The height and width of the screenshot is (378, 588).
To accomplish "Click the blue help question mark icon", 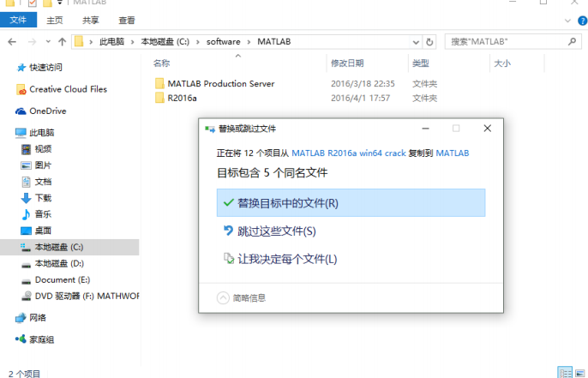I will coord(583,21).
